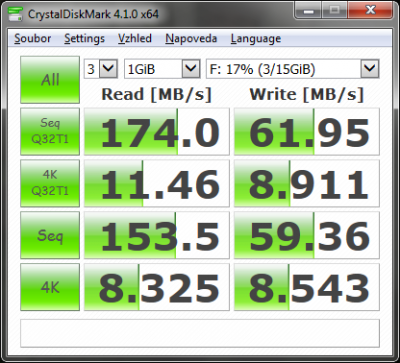Viewport: 400px width, 363px height.
Task: Open the test size dropdown showing 1GiB
Action: tap(162, 69)
